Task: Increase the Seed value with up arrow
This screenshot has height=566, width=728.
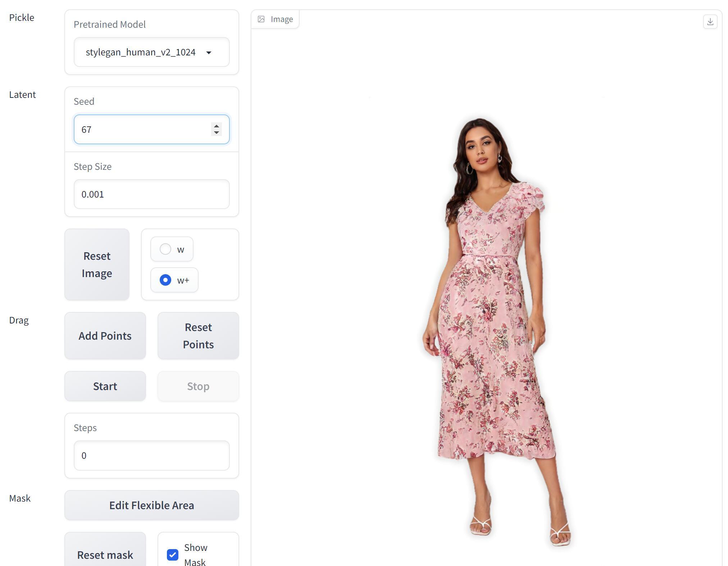Action: click(216, 126)
